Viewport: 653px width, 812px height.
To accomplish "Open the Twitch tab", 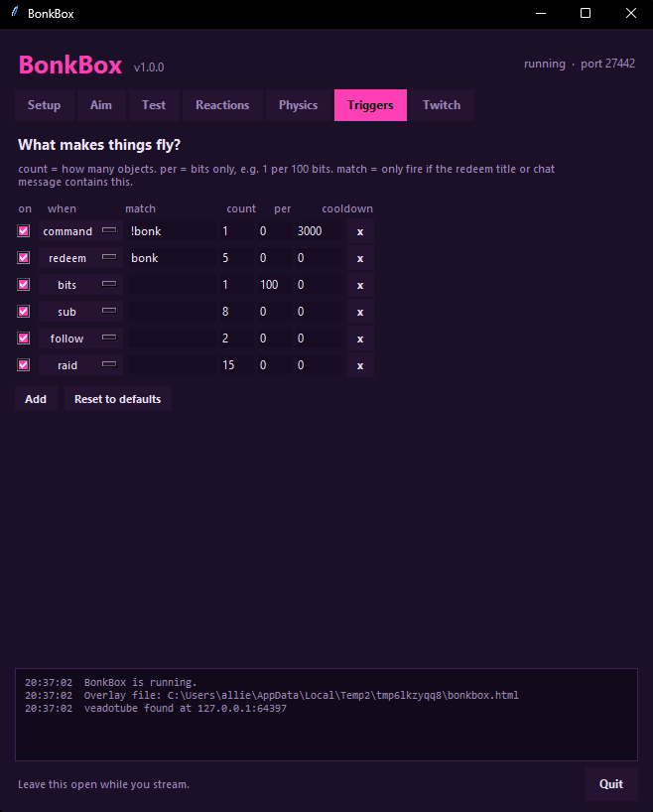I will click(x=442, y=105).
